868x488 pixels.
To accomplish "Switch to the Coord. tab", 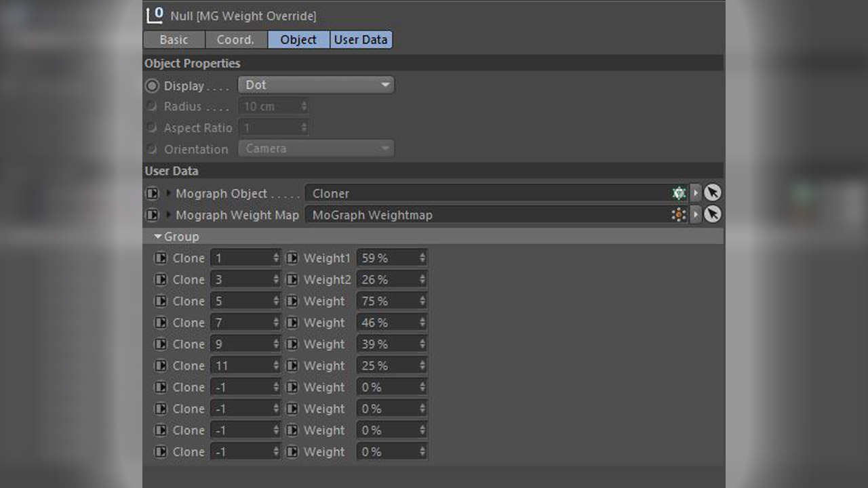I will [x=236, y=39].
